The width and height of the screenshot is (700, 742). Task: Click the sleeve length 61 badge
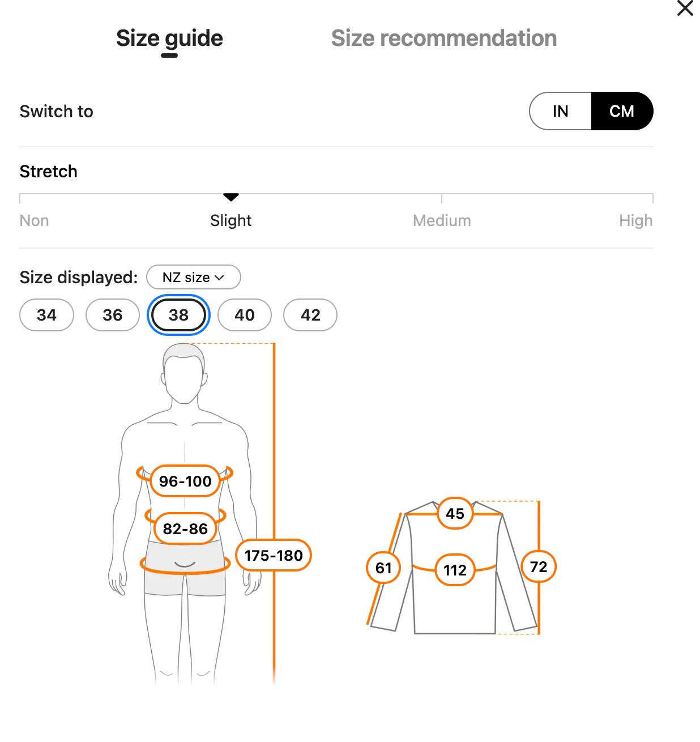pos(383,568)
